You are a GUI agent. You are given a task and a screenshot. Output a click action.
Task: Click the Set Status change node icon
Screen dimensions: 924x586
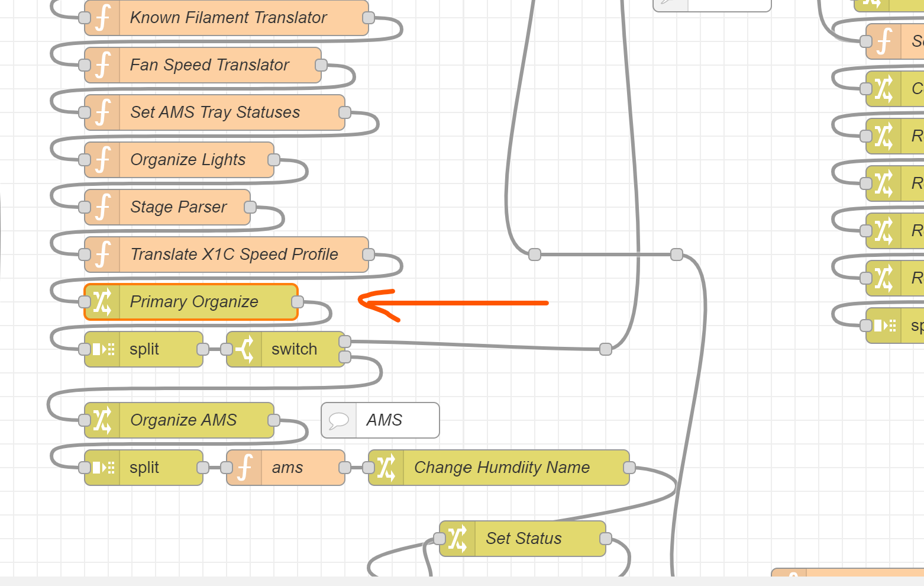457,539
